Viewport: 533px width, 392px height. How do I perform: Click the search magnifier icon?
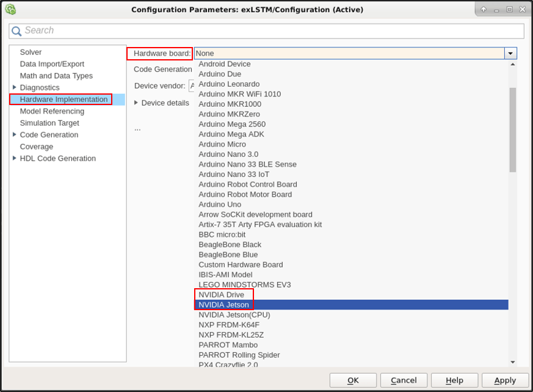[16, 31]
